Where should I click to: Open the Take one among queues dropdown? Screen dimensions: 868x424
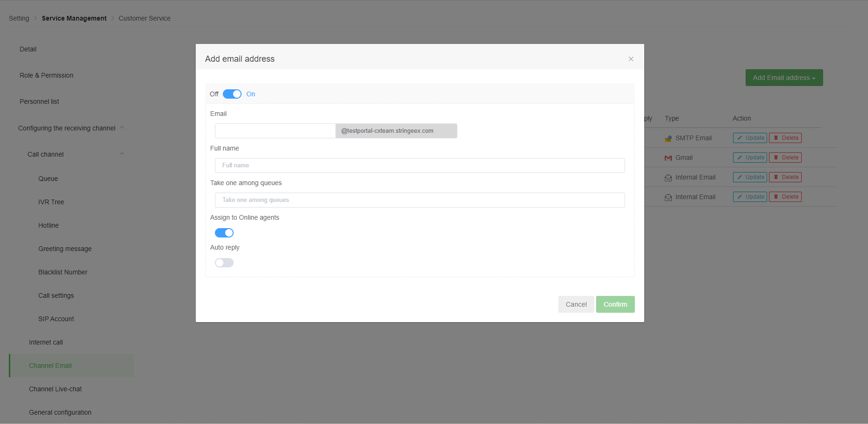click(x=420, y=200)
